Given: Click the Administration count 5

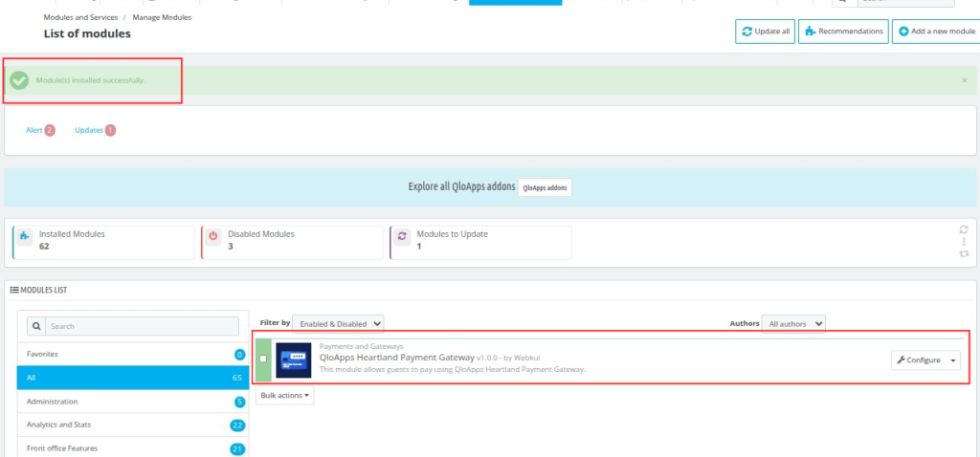Looking at the screenshot, I should point(239,402).
